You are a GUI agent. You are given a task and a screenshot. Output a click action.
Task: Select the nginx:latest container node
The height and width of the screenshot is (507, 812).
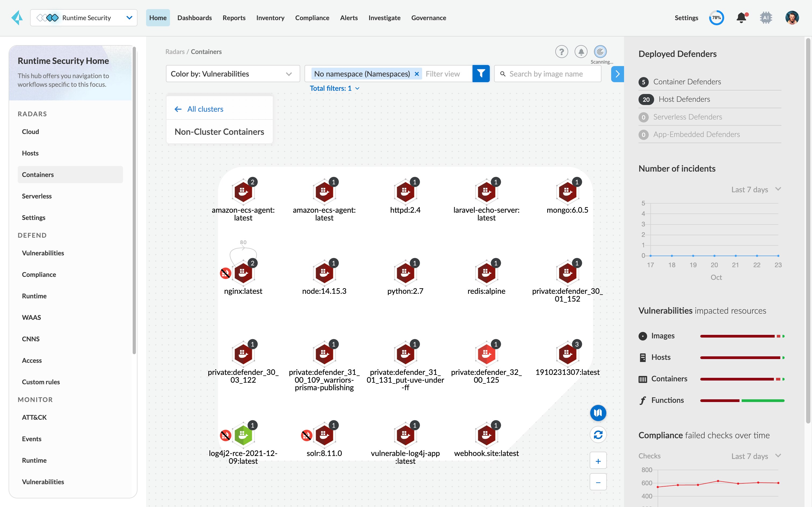pos(243,273)
